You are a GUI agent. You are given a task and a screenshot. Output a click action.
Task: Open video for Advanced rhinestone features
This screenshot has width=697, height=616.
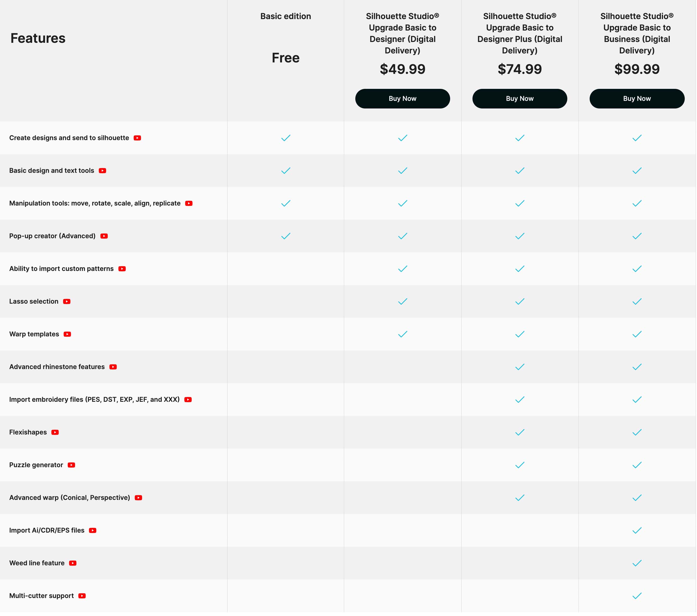click(113, 367)
